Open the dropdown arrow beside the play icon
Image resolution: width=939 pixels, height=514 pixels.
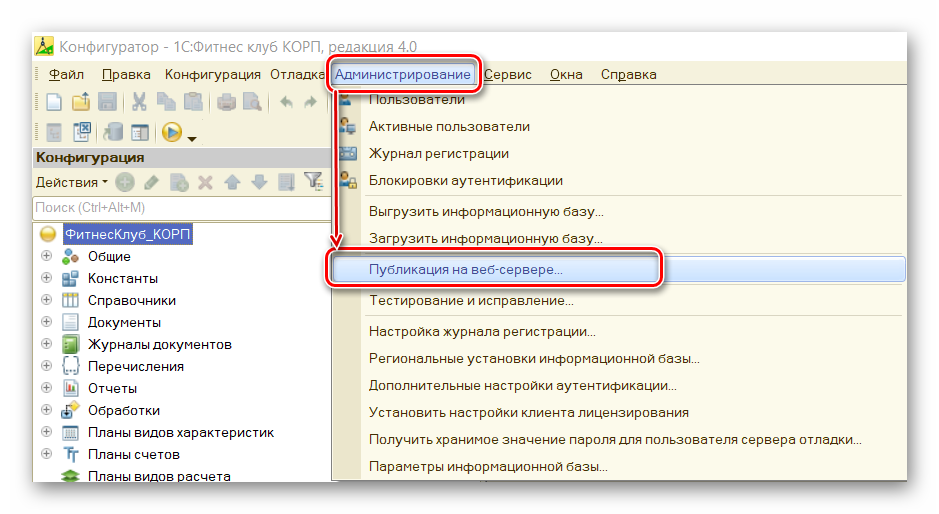[192, 138]
